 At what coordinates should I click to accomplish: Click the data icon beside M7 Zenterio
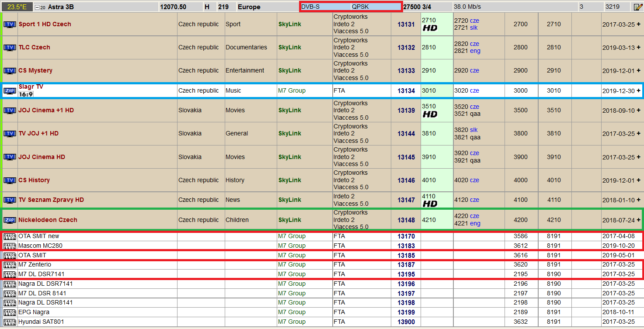(10, 265)
